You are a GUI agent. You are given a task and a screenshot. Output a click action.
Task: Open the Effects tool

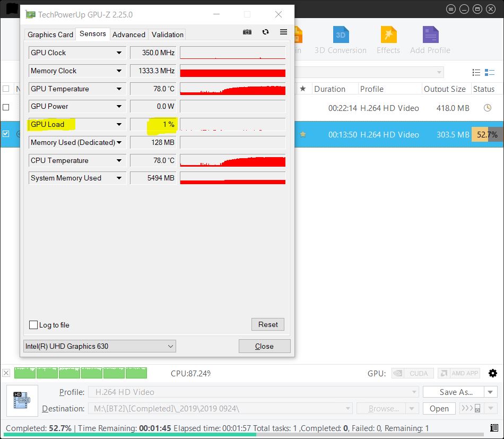point(388,40)
